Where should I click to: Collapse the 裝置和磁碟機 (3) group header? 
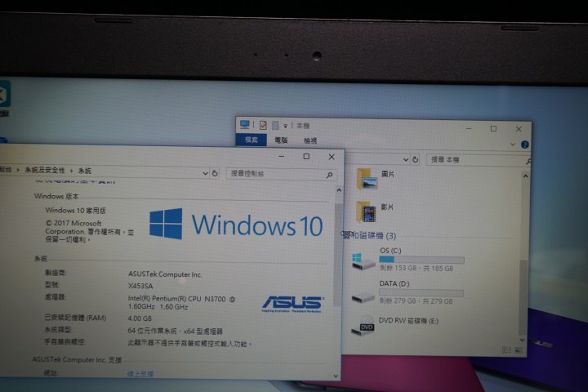369,235
